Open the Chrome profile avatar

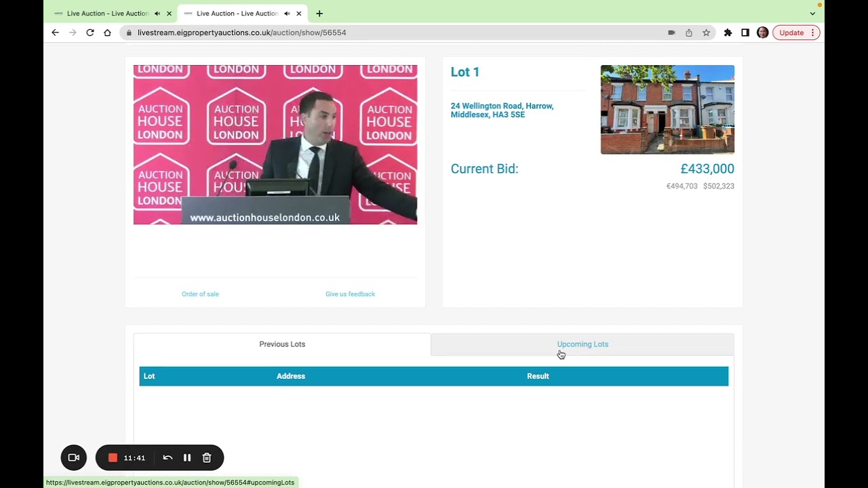(762, 33)
